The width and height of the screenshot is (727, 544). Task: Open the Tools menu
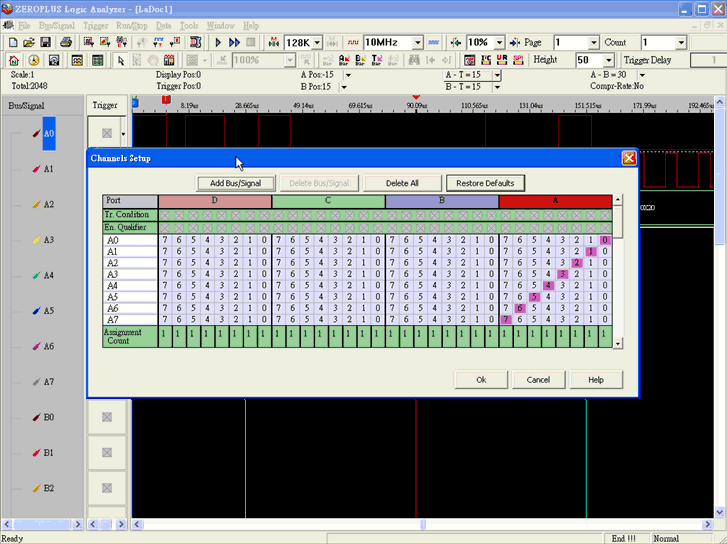[189, 25]
